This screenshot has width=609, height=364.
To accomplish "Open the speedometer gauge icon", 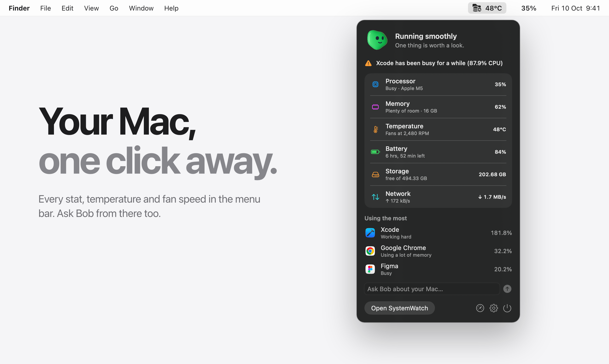I will click(x=480, y=308).
